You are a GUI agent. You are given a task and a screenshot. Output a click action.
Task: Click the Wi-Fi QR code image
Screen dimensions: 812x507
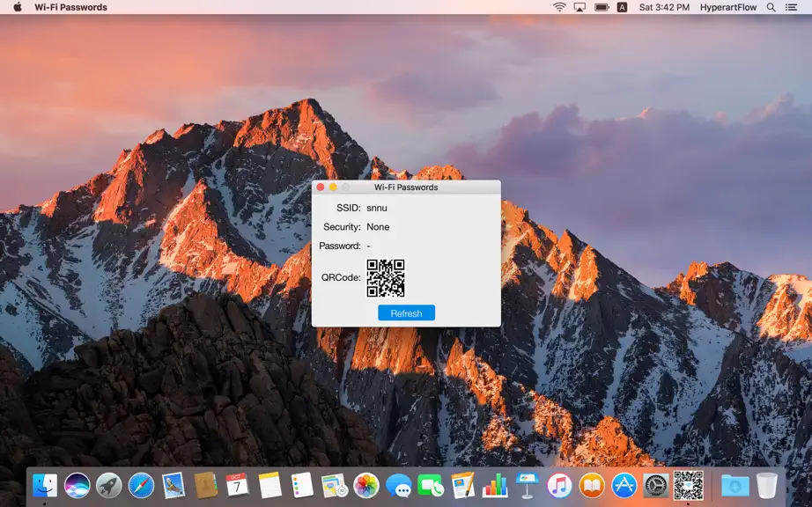tap(386, 278)
